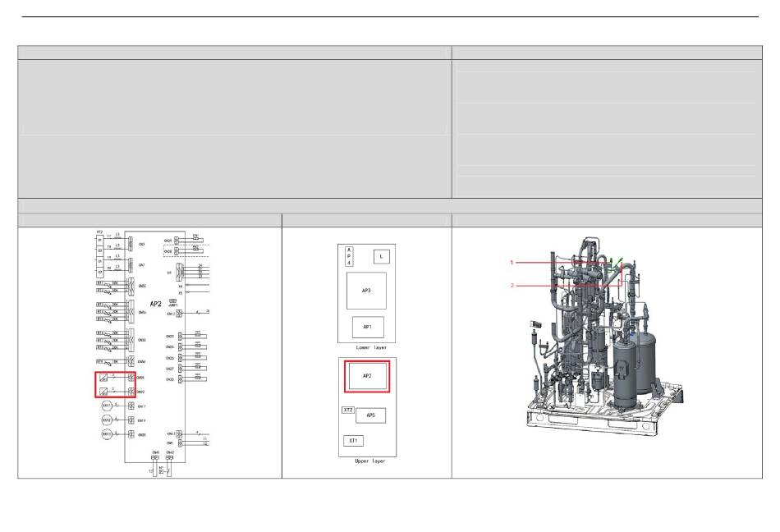Click the XT2 terminal block in wiring schematic

tap(100, 255)
